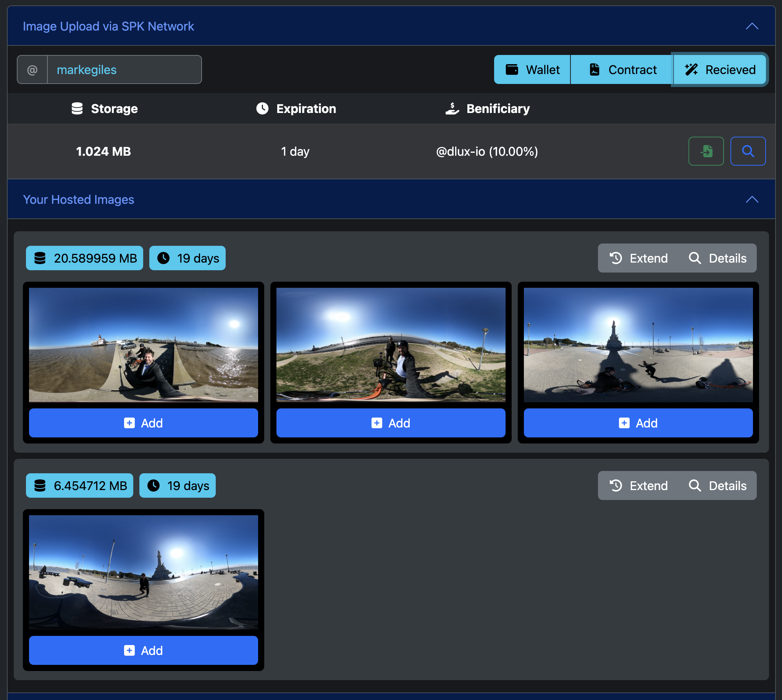Add the plaza shadows panorama image
Viewport: 782px width, 700px height.
click(x=638, y=423)
